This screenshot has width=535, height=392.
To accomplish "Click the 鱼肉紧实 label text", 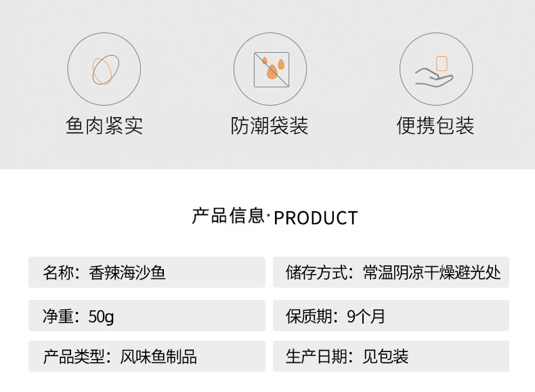I will pos(104,126).
